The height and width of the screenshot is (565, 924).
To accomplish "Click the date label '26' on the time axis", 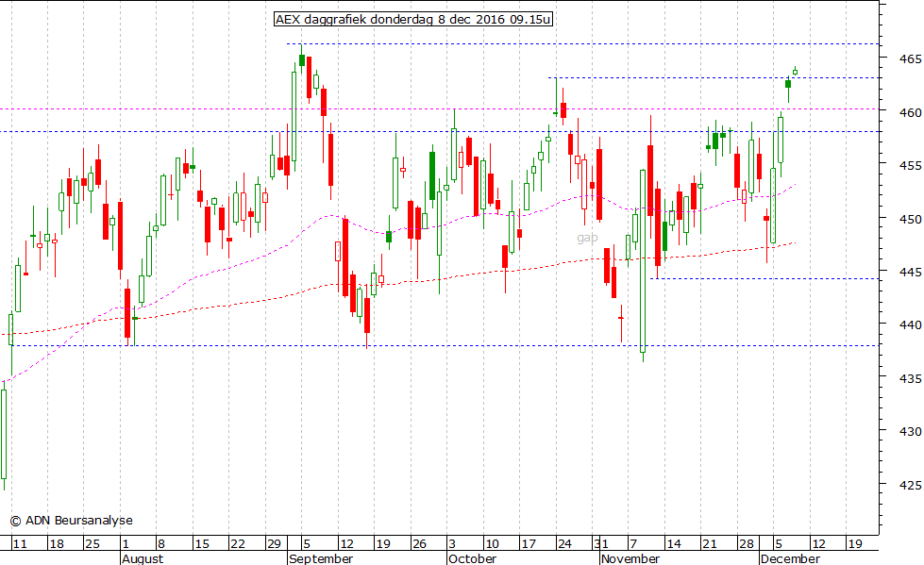I will 419,543.
